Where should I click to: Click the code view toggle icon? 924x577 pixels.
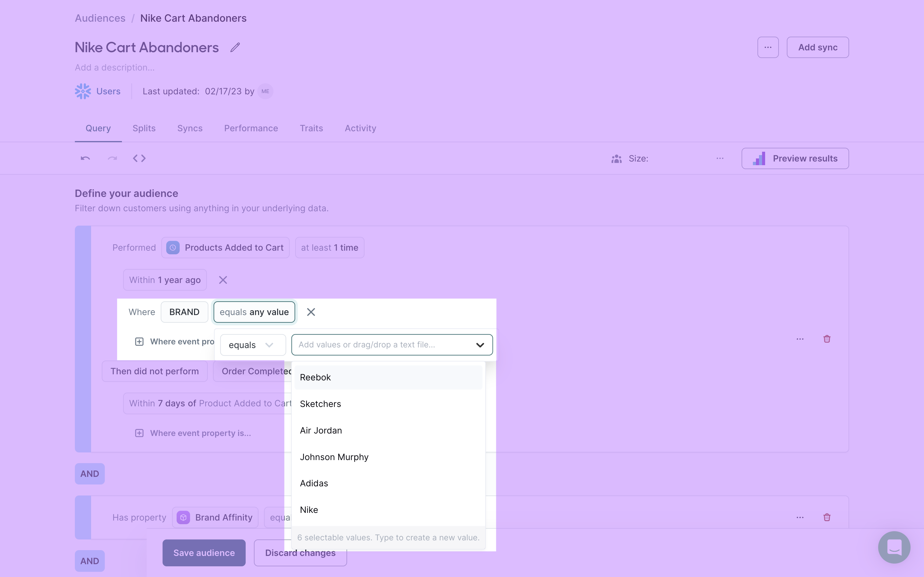click(x=138, y=158)
